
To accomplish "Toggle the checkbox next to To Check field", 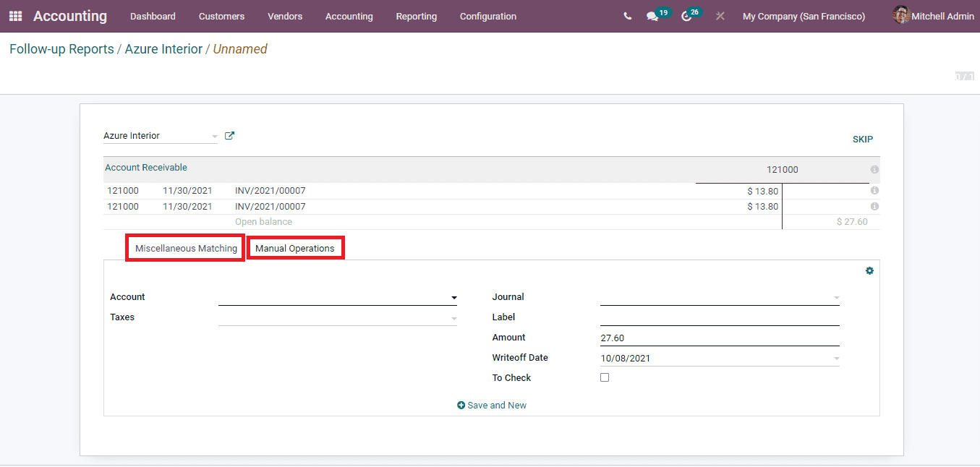I will coord(605,377).
